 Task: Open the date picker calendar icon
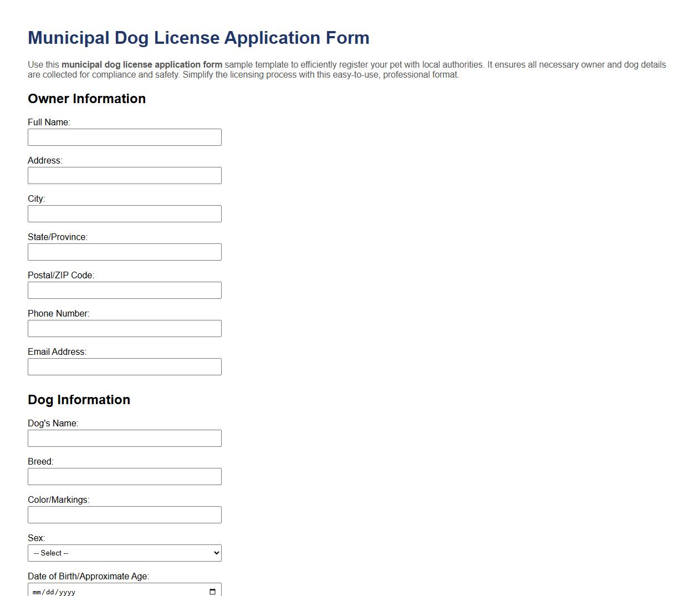[212, 591]
